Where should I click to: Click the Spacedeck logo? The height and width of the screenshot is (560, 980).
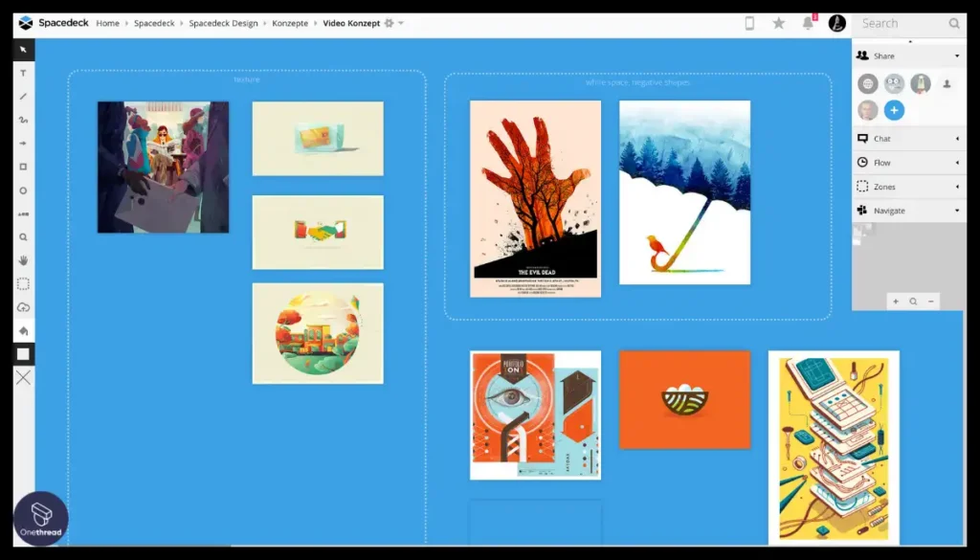[x=54, y=23]
